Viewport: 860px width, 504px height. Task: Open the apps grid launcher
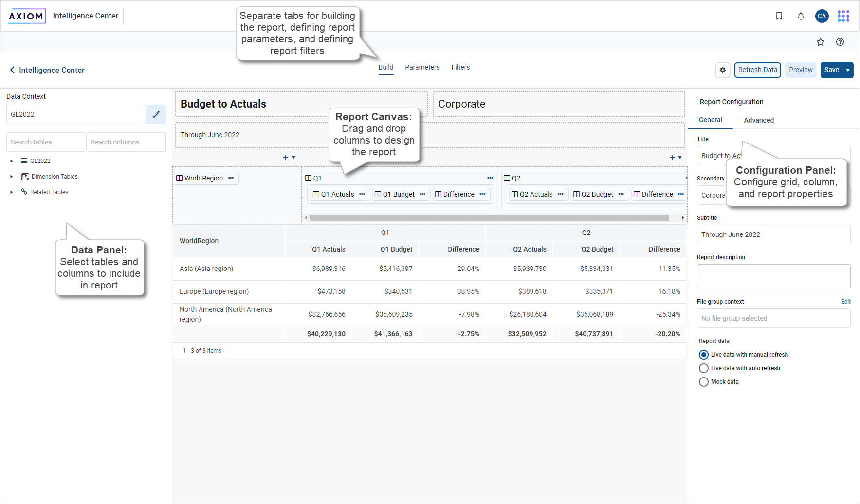(x=843, y=16)
